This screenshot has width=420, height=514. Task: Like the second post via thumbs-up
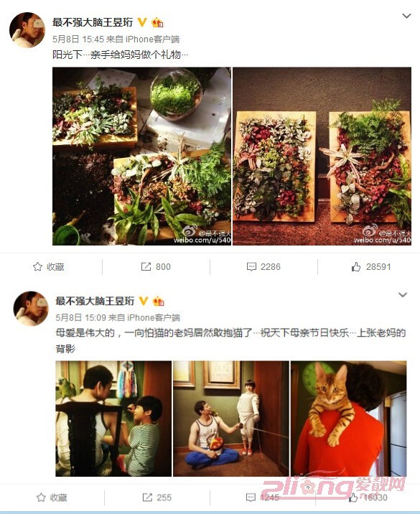coord(353,498)
